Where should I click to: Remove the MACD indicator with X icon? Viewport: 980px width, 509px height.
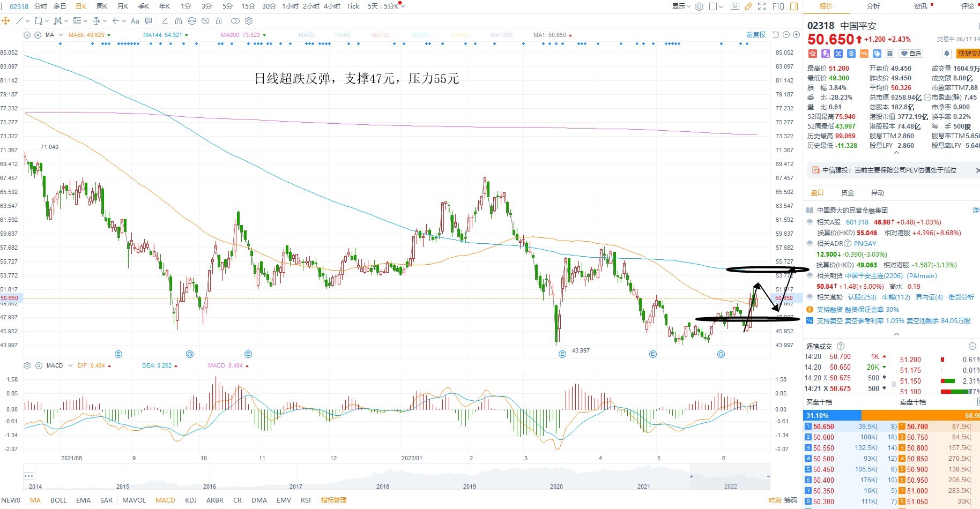39,365
